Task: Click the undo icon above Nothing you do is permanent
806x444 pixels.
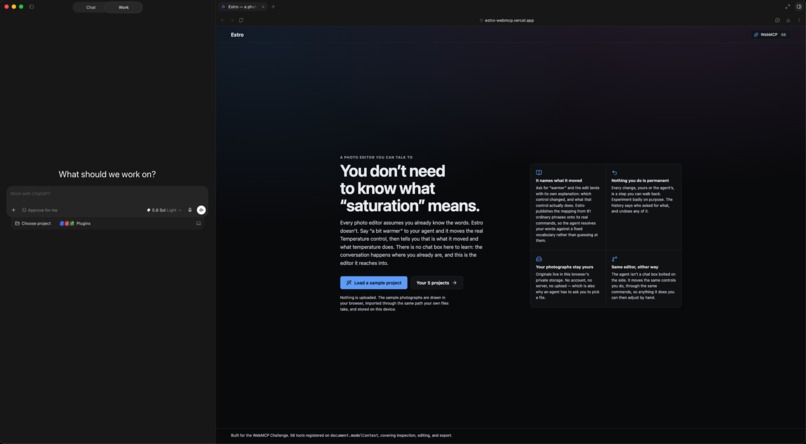Action: (614, 173)
